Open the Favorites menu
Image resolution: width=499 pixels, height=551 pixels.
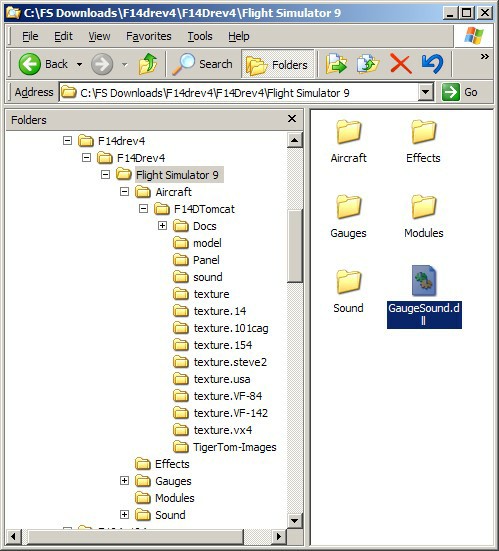(149, 36)
